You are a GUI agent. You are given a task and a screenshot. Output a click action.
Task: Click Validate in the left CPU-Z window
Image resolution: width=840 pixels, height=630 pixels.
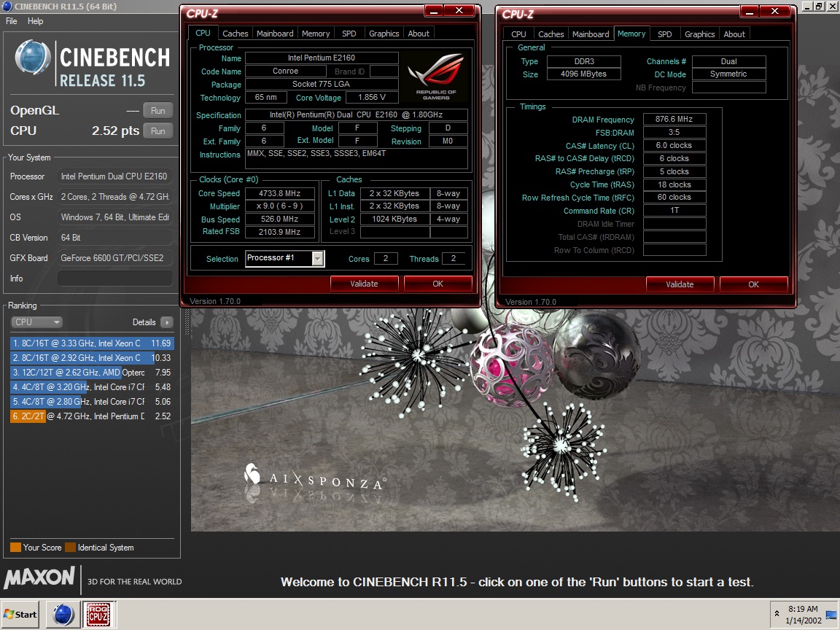(365, 284)
